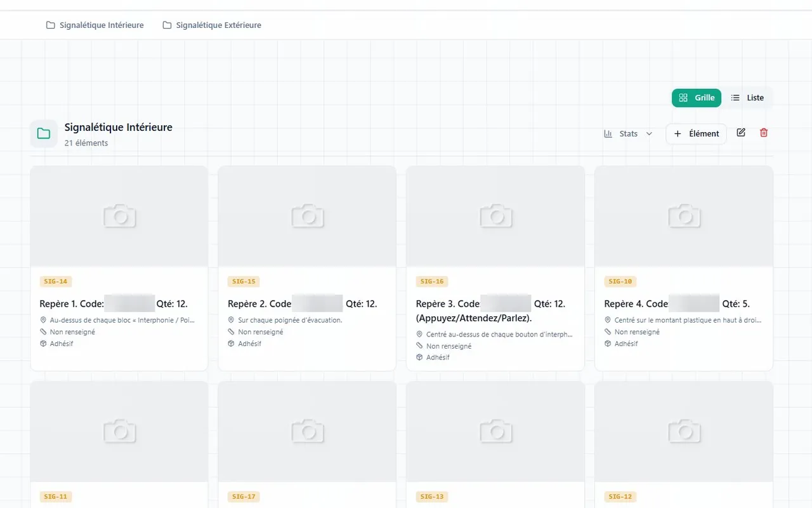Click the green folder icon beside Signalétique Intérieure heading
Image resolution: width=812 pixels, height=508 pixels.
point(44,133)
